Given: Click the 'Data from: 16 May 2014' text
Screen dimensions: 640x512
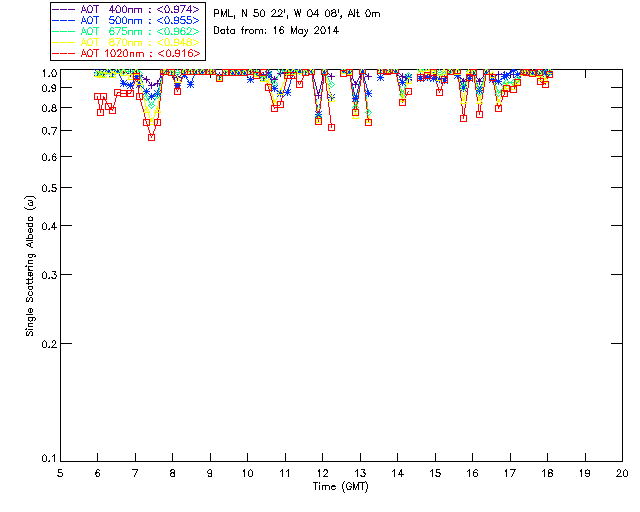Looking at the screenshot, I should (x=276, y=31).
